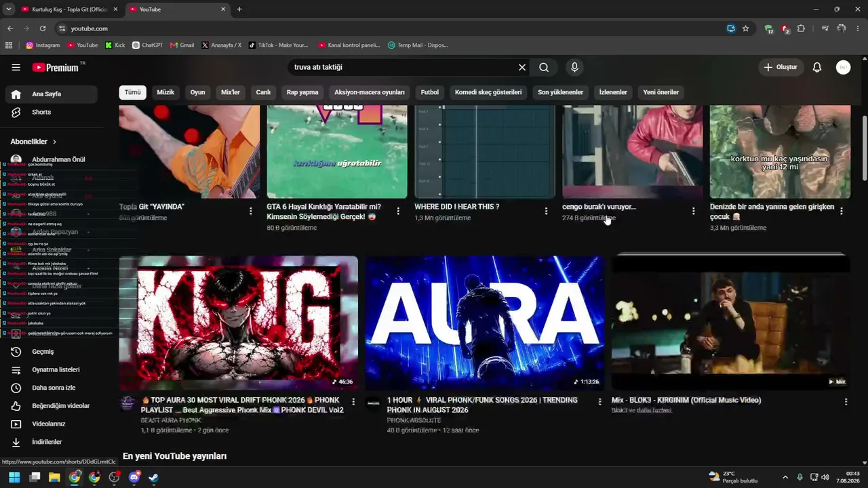This screenshot has width=868, height=488.
Task: Open Abdurrahman Önül subscription channel
Action: 52,159
